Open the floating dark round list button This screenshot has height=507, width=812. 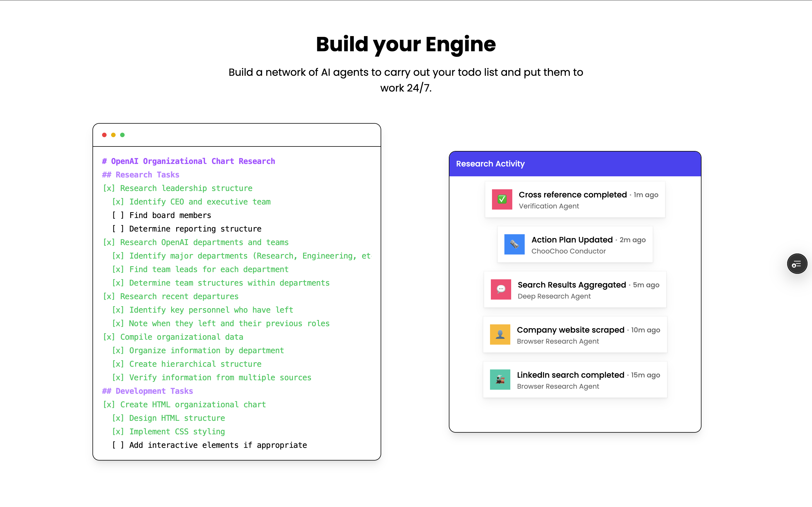[797, 264]
